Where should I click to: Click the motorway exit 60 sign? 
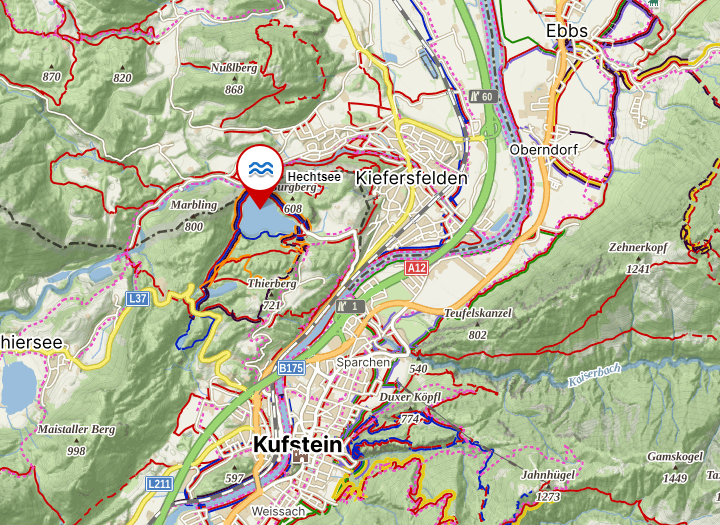483,96
